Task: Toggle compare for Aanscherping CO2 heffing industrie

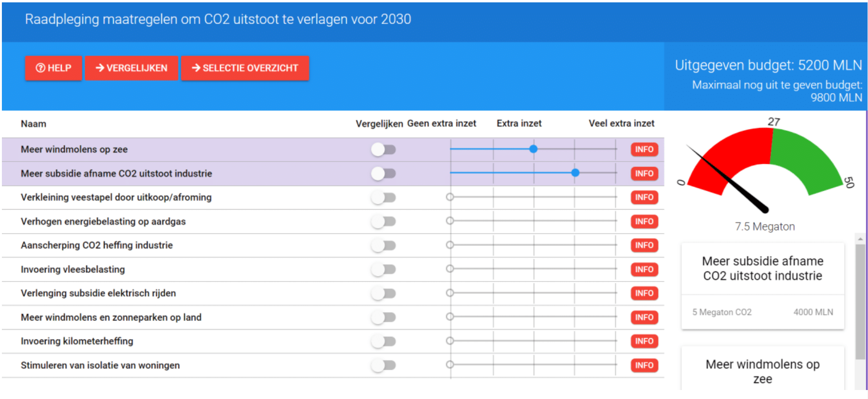Action: point(383,246)
